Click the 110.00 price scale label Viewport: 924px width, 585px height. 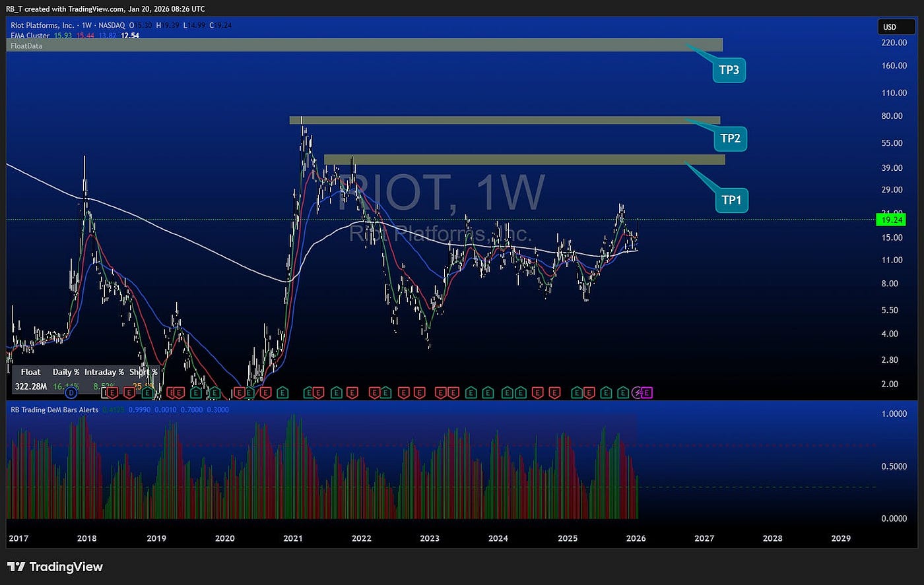pyautogui.click(x=894, y=93)
